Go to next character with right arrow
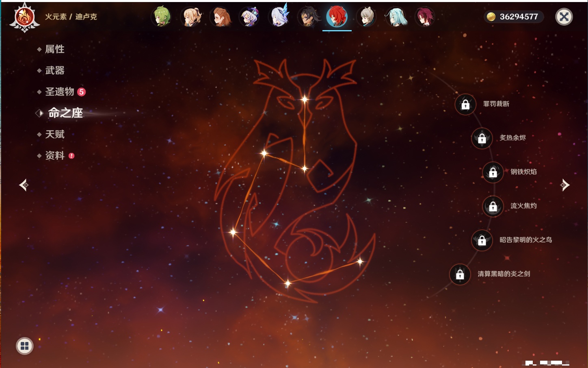 (565, 185)
